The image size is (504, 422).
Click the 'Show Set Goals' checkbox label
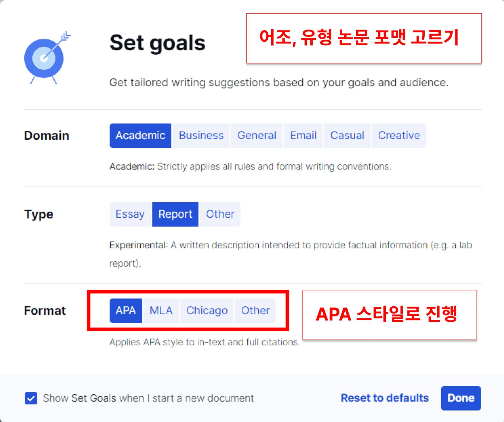point(148,398)
